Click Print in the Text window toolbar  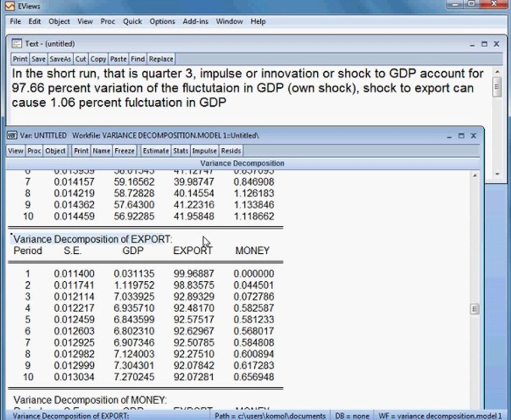(x=20, y=59)
